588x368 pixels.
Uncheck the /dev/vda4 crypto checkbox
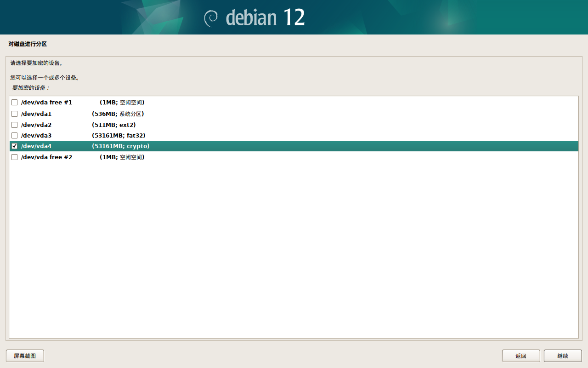tap(15, 146)
